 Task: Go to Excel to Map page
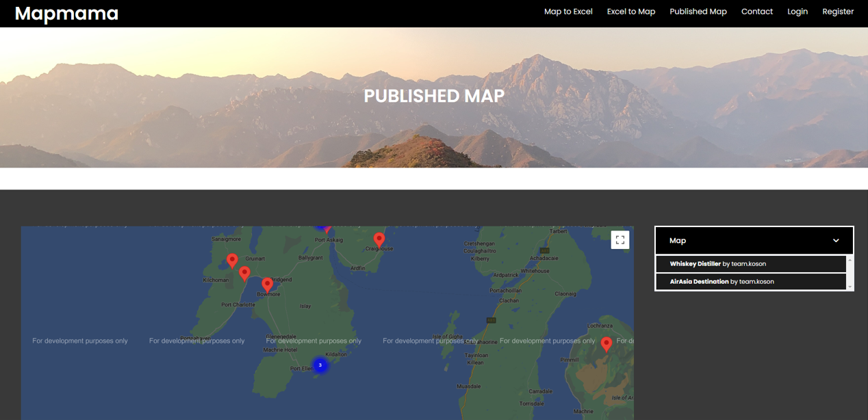[x=630, y=12]
